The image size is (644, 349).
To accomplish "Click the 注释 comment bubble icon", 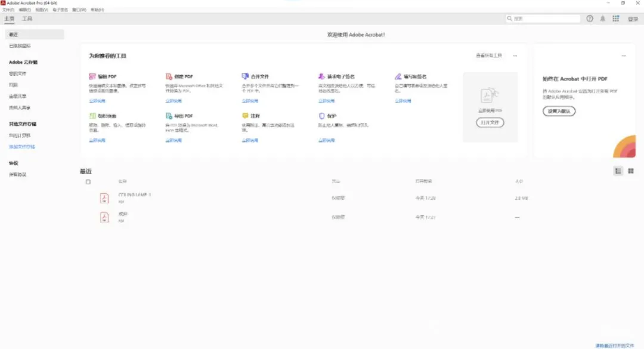I will pyautogui.click(x=245, y=116).
